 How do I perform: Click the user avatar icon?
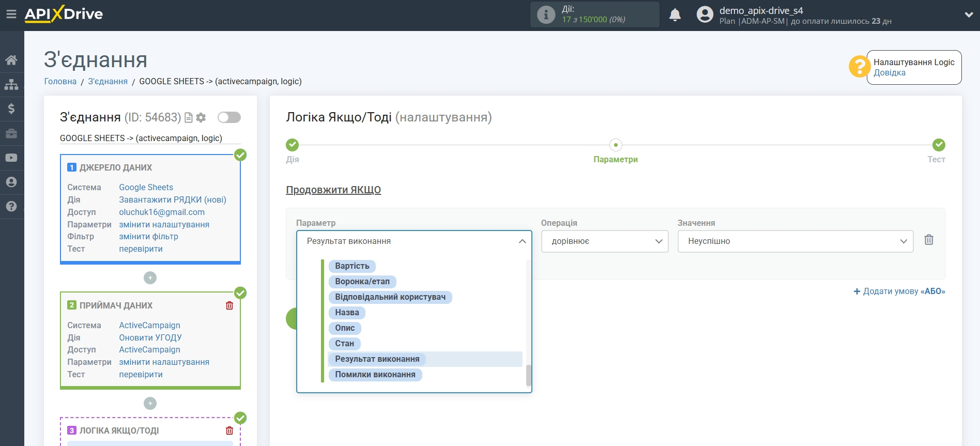point(705,14)
